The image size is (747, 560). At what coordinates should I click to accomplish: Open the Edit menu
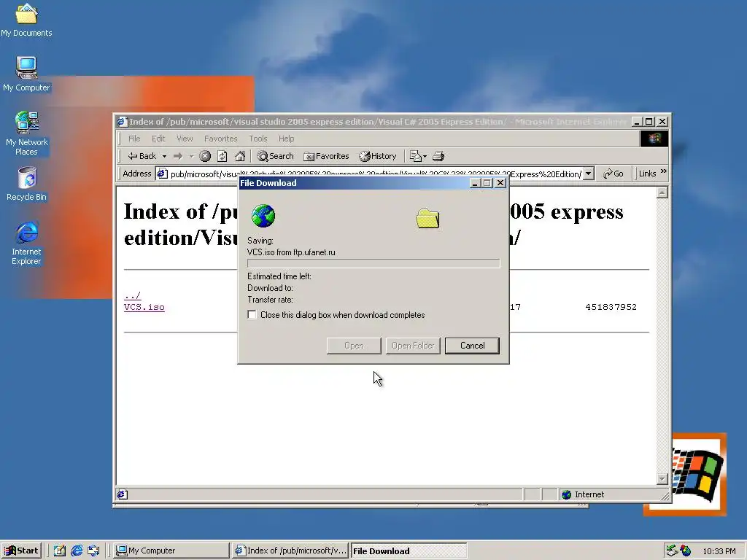point(158,139)
